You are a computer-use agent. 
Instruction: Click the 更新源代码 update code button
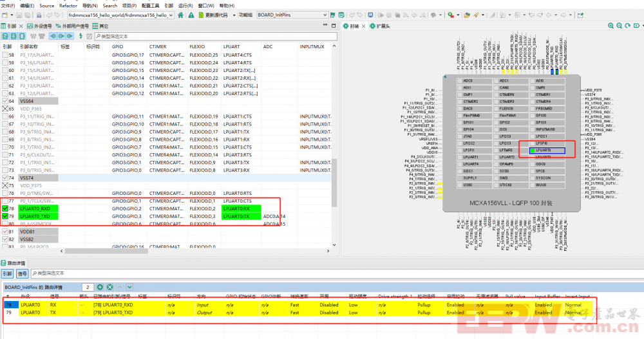213,15
